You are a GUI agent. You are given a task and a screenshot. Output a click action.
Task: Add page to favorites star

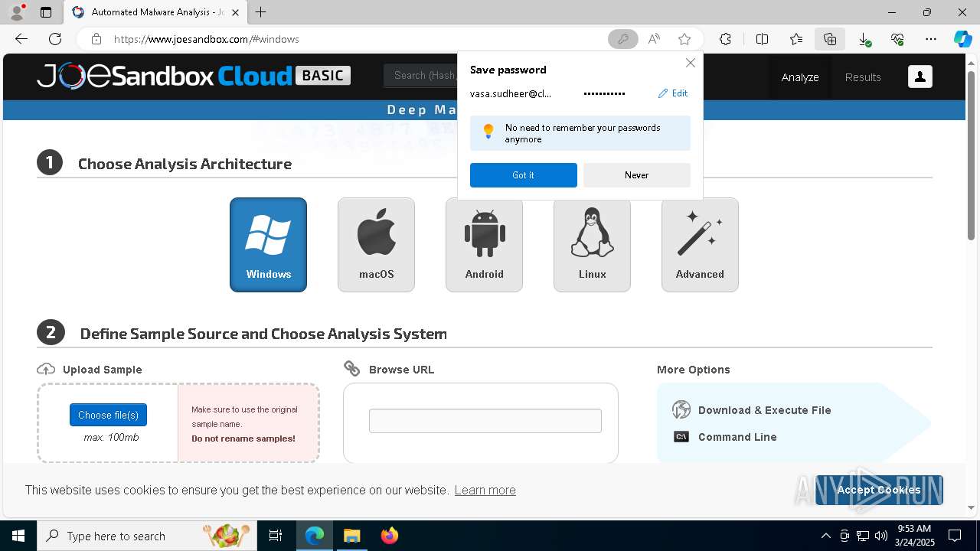point(684,39)
